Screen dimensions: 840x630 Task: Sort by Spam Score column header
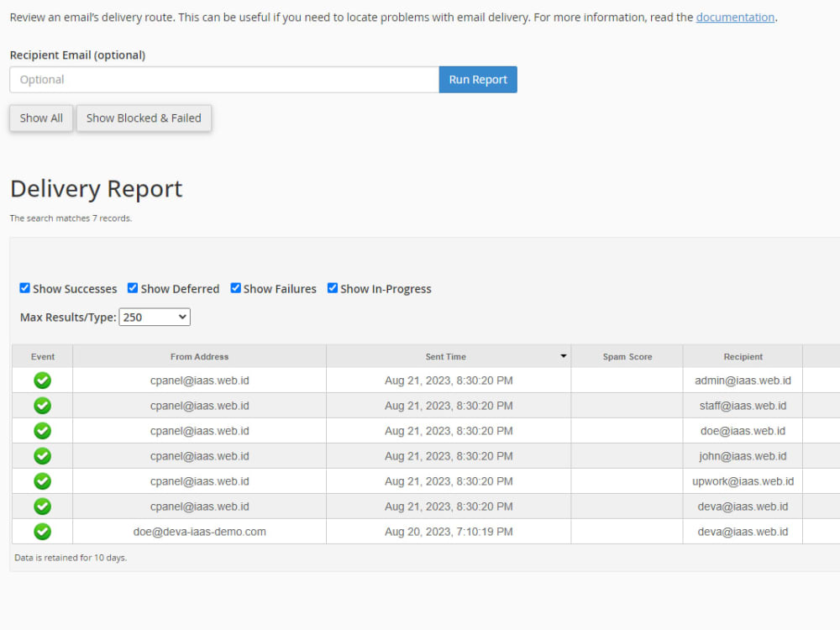[x=627, y=357]
